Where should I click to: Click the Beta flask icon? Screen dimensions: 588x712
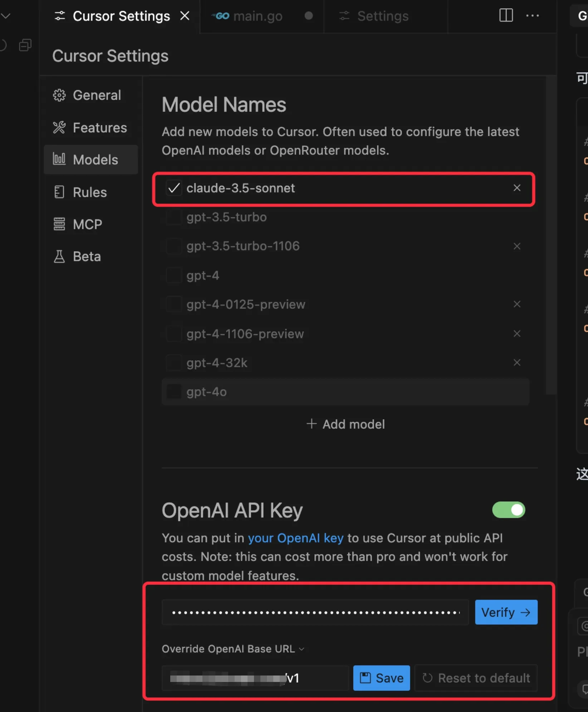tap(59, 257)
